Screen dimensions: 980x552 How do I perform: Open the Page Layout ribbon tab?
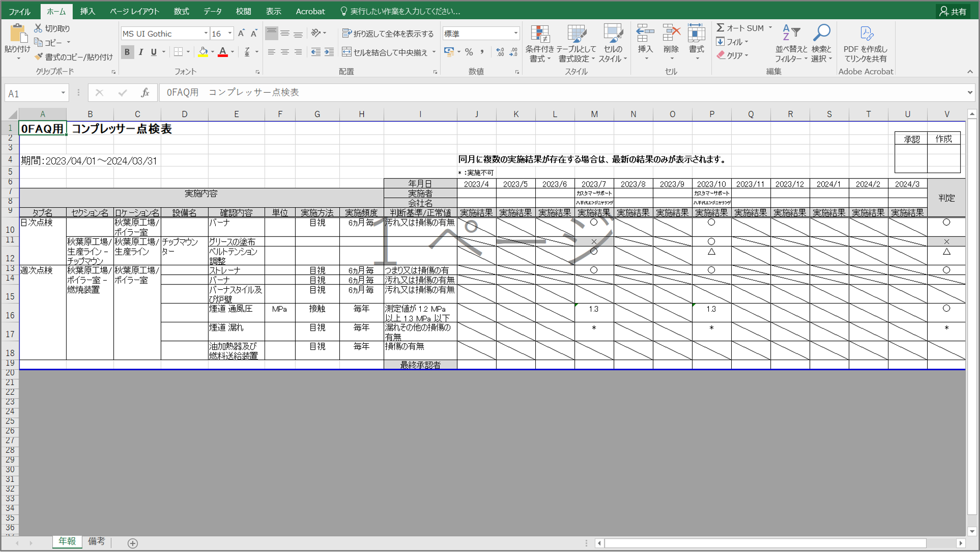(x=134, y=11)
